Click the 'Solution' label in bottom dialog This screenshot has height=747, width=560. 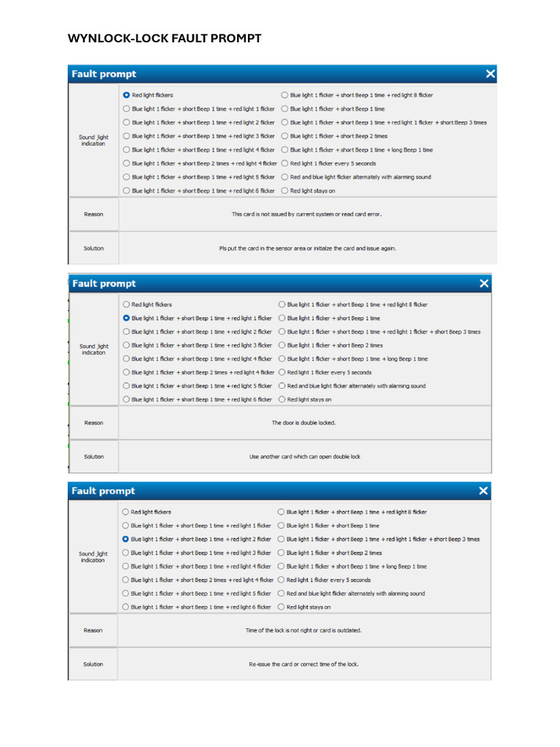93,664
